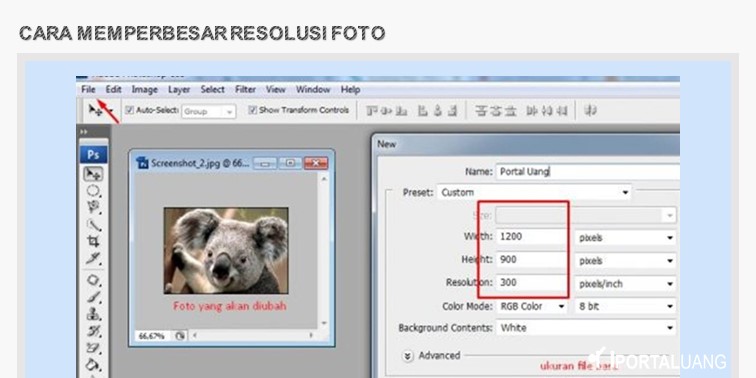This screenshot has height=378, width=756.
Task: Click the Name field containing Portal Uang
Action: click(x=588, y=171)
